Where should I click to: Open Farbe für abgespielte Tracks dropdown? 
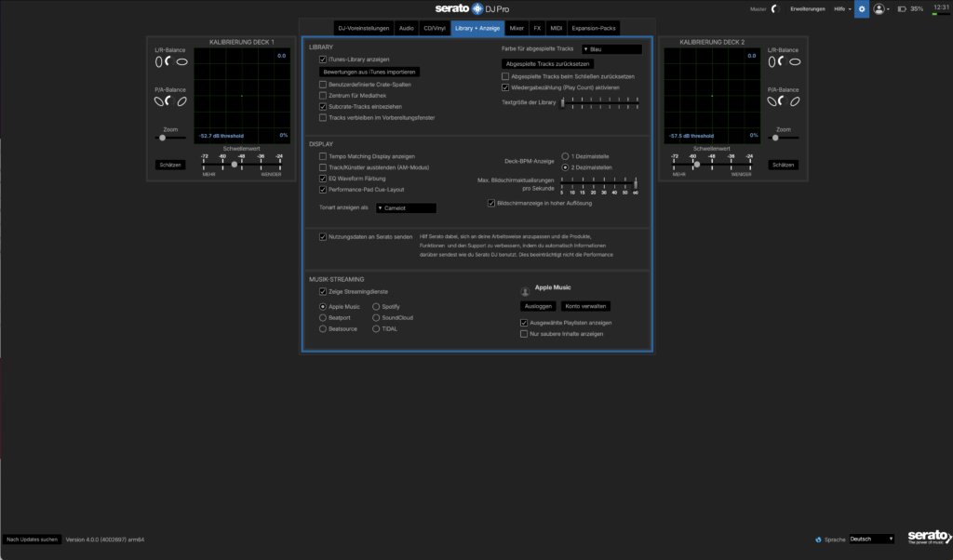611,49
